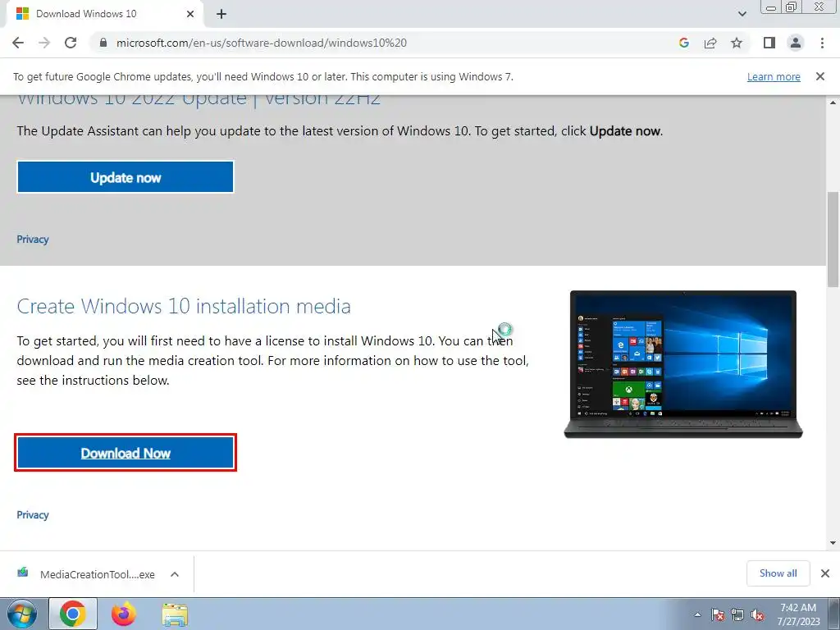
Task: Open Windows Explorer from taskbar
Action: pyautogui.click(x=175, y=615)
